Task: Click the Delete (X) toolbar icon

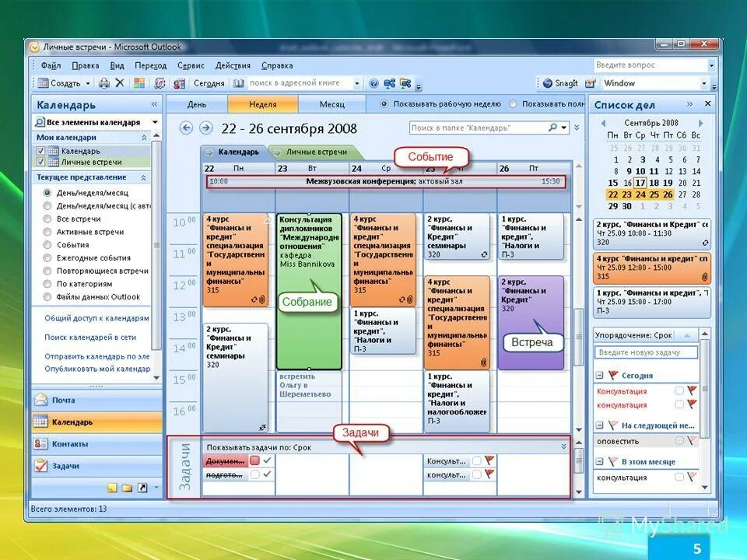Action: click(x=120, y=83)
